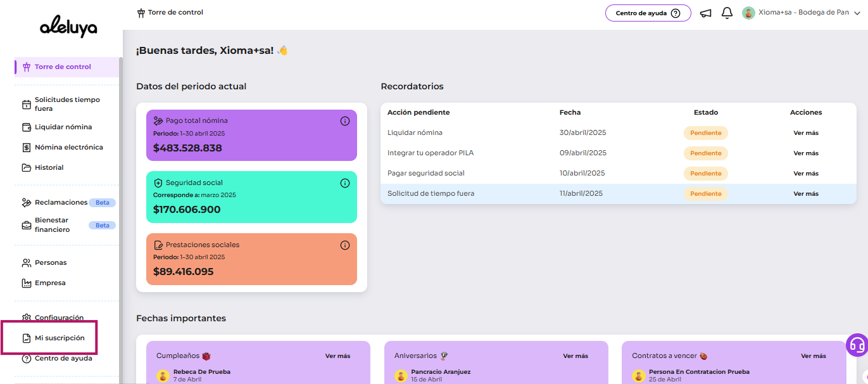Click the Aleluya logo
This screenshot has width=868, height=384.
click(68, 27)
